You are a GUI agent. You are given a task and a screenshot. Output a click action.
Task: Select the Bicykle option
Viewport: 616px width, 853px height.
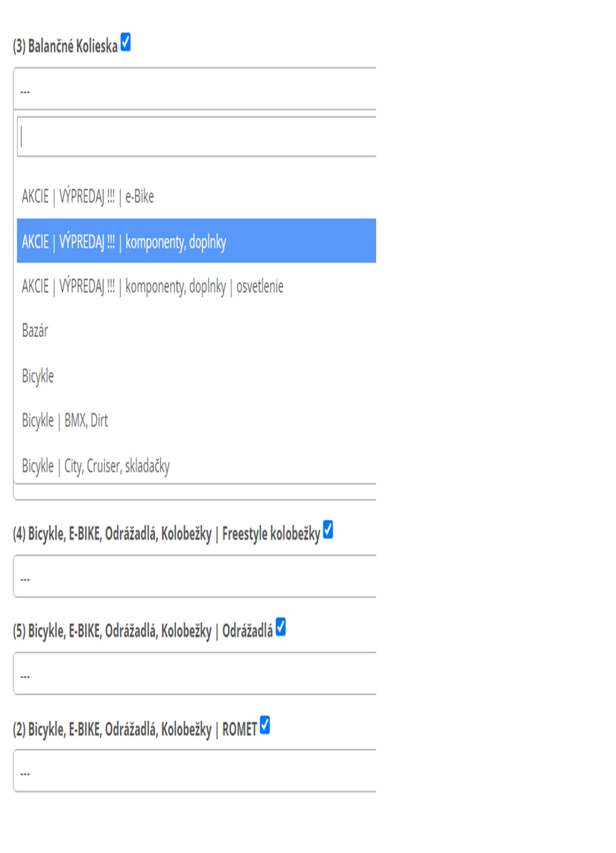pyautogui.click(x=38, y=376)
